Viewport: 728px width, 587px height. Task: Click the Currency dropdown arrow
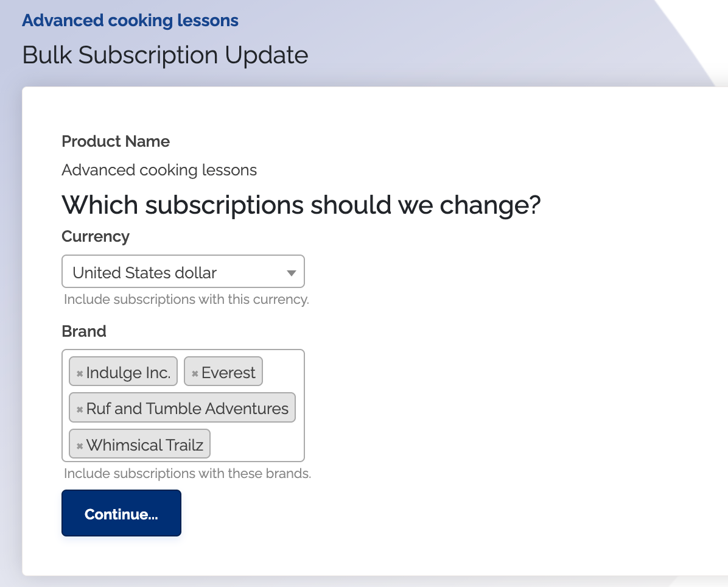291,273
